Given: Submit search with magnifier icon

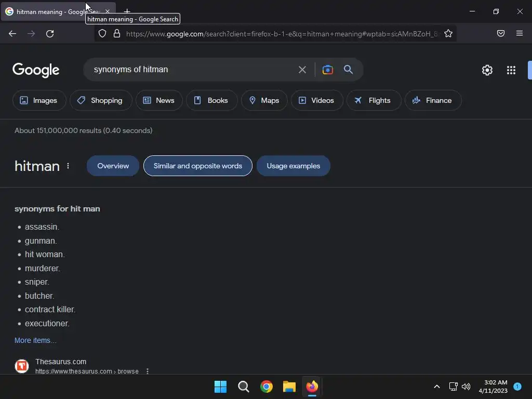Looking at the screenshot, I should [x=348, y=69].
